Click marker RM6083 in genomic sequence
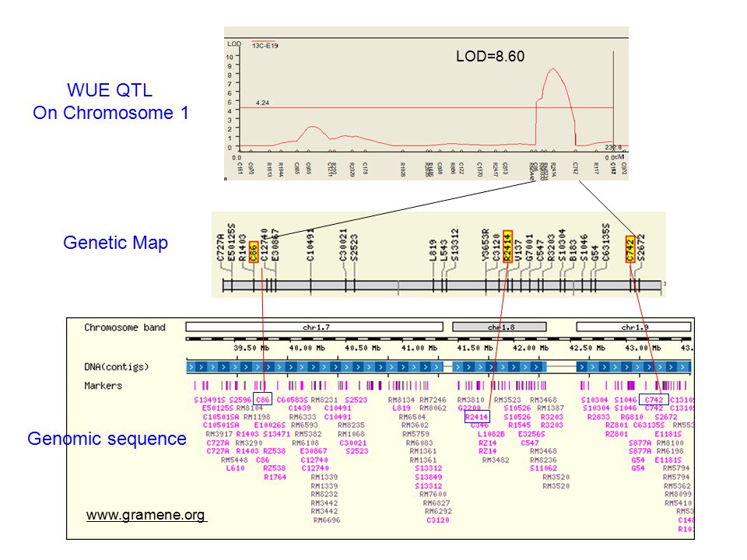The height and width of the screenshot is (560, 747). pos(419,443)
